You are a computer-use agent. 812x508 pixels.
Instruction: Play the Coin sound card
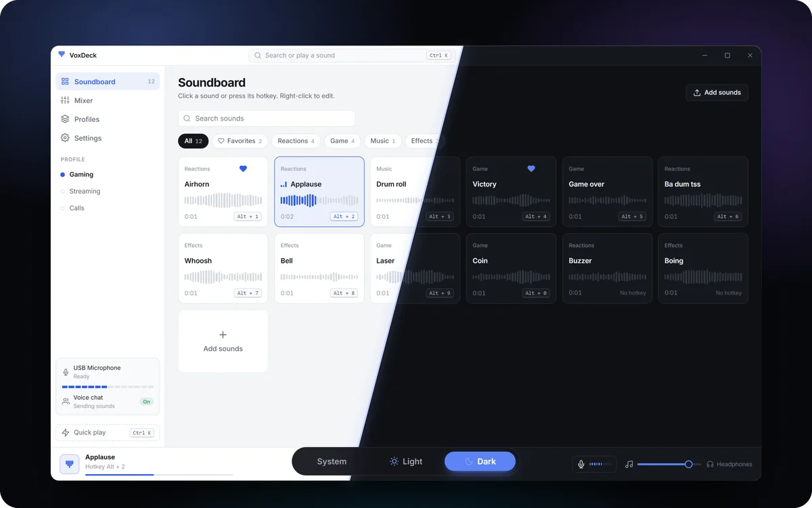(x=511, y=268)
